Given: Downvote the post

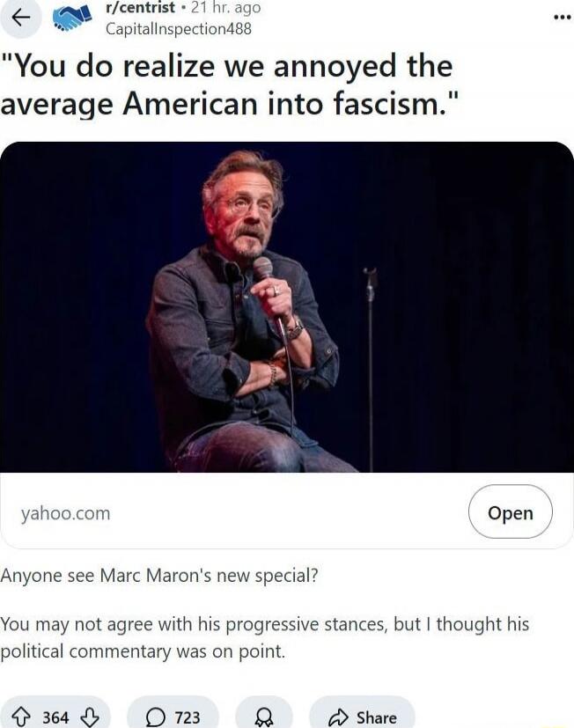Looking at the screenshot, I should point(90,717).
